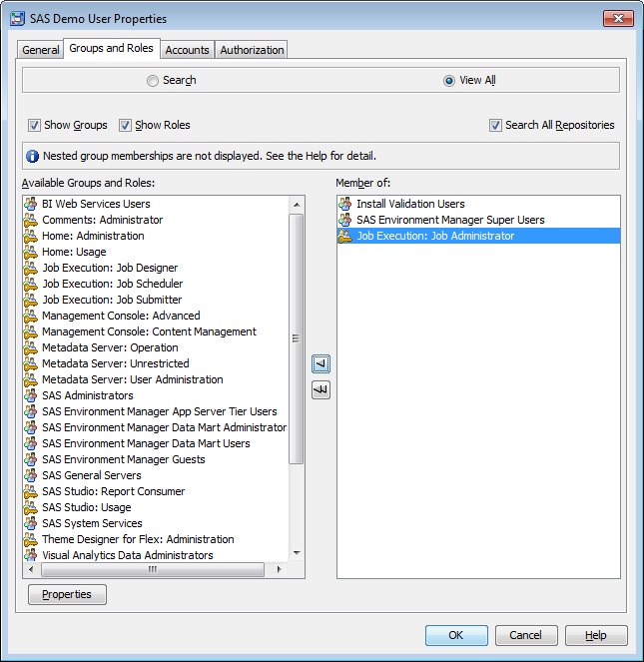Image resolution: width=644 pixels, height=662 pixels.
Task: Select SAS Administrators group text
Action: click(88, 395)
